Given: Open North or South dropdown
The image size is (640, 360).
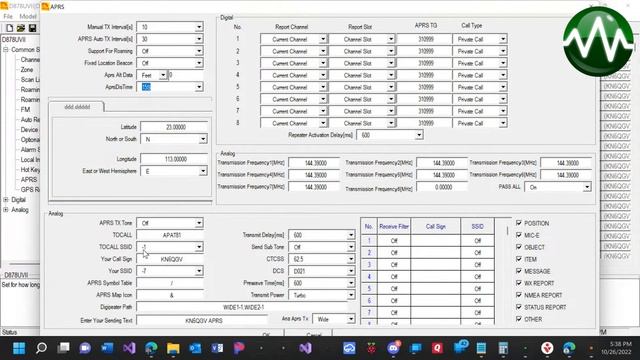Looking at the screenshot, I should 203,139.
